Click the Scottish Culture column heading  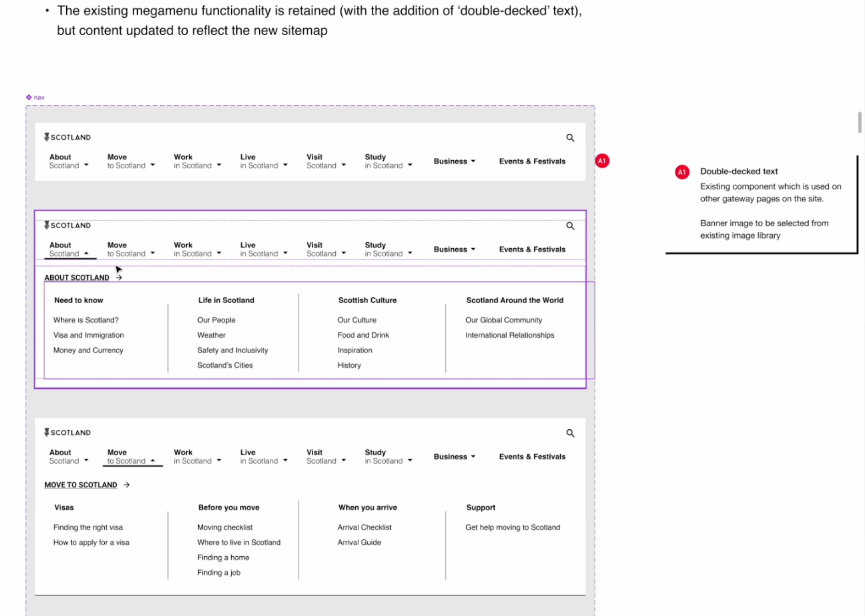(x=367, y=300)
